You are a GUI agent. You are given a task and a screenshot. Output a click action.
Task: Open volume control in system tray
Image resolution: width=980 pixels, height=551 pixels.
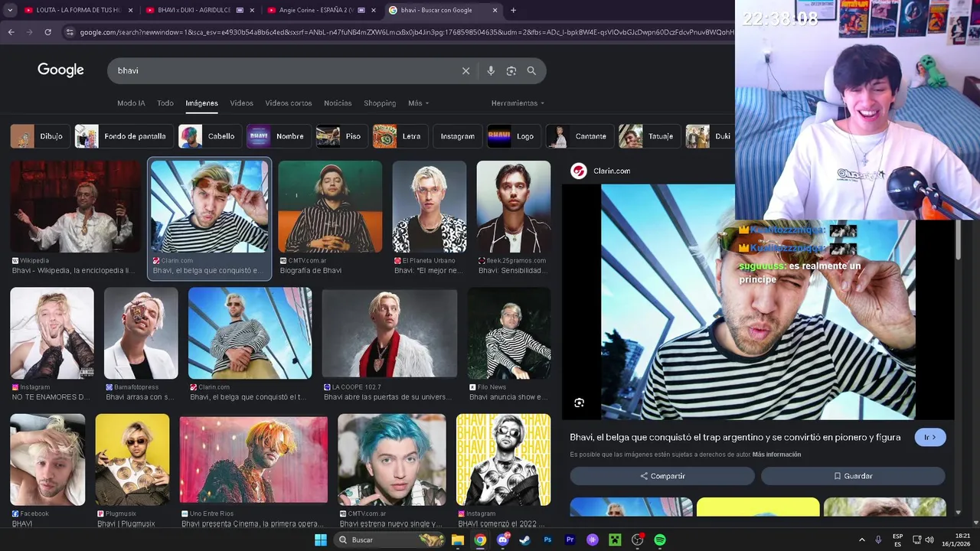tap(929, 540)
